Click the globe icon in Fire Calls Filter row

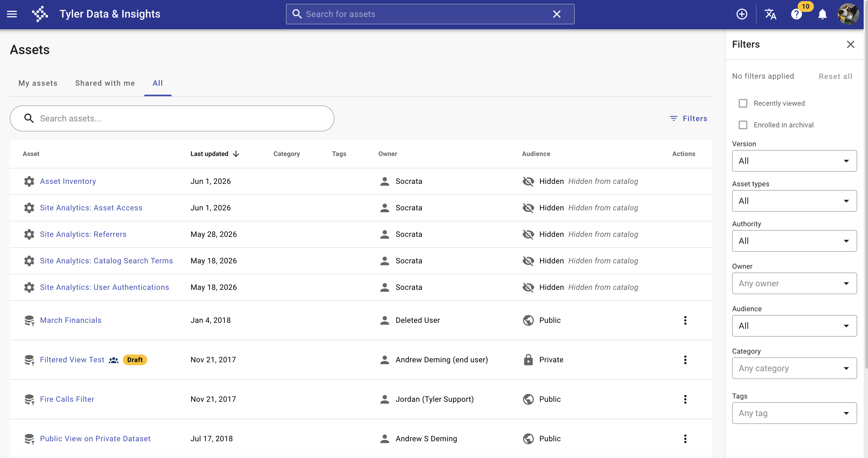528,399
